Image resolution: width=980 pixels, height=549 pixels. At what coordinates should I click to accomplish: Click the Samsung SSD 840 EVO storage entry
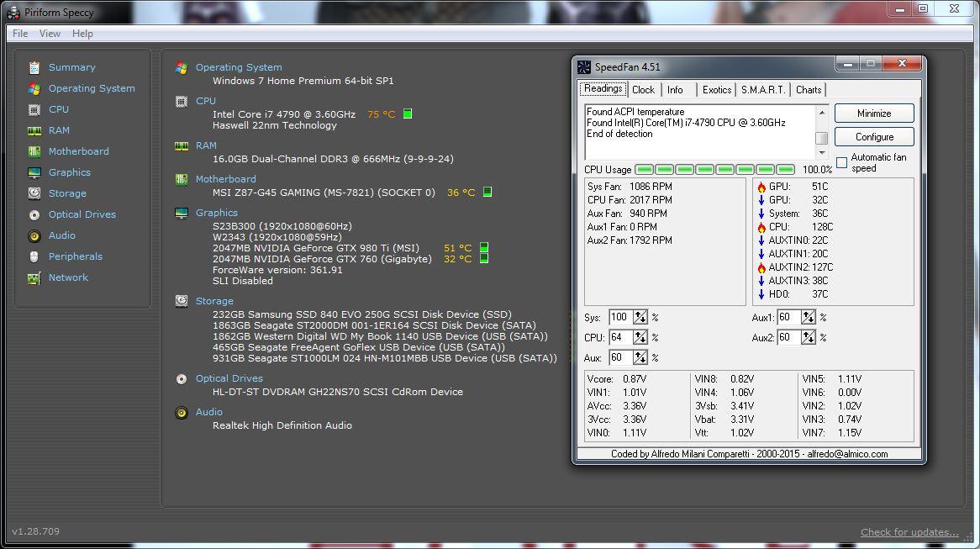pyautogui.click(x=362, y=314)
